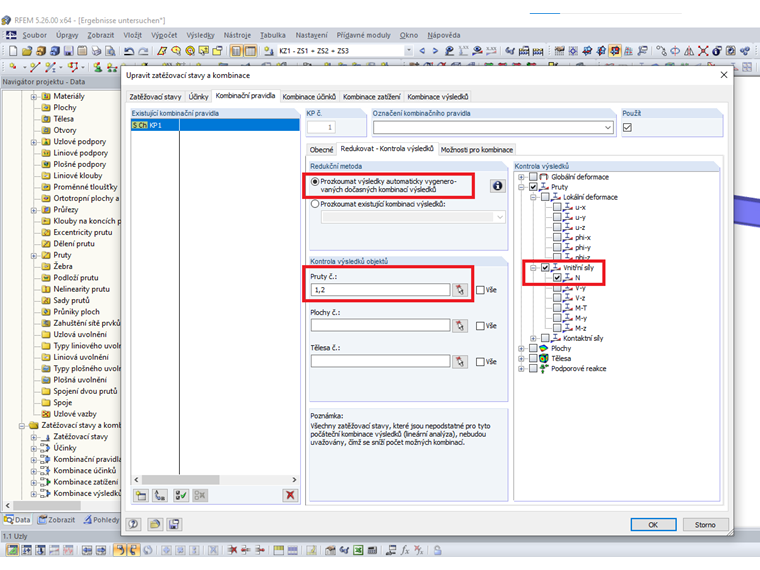Switch to Kombinace výsledků tab

[438, 97]
